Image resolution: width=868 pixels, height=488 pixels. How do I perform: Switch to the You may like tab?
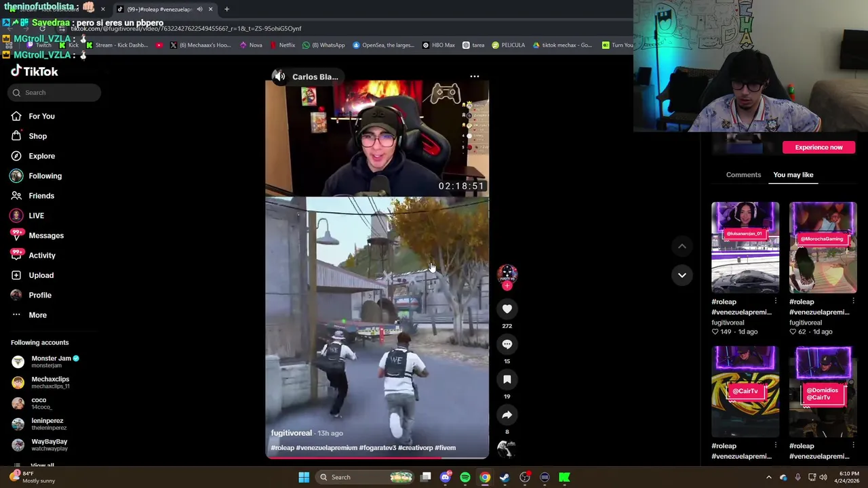click(x=793, y=175)
